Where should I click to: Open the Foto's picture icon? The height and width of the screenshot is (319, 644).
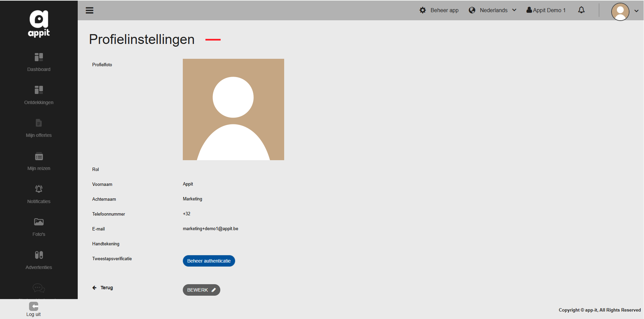click(39, 222)
